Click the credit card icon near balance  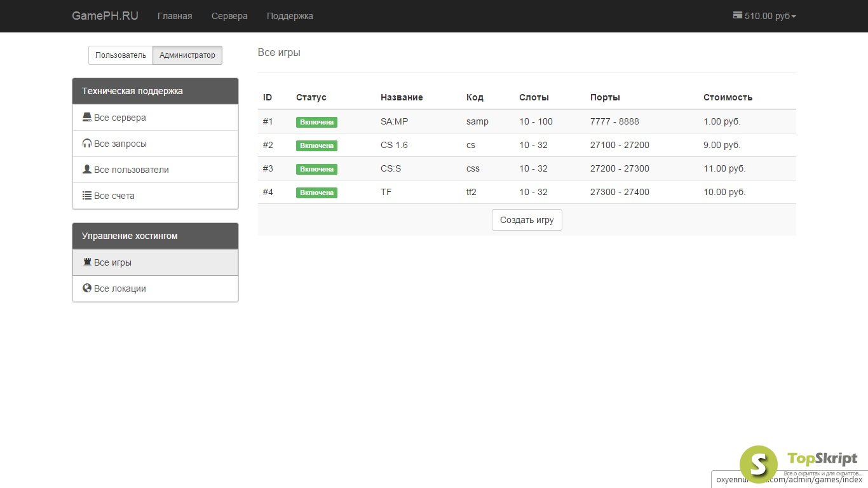[x=737, y=16]
